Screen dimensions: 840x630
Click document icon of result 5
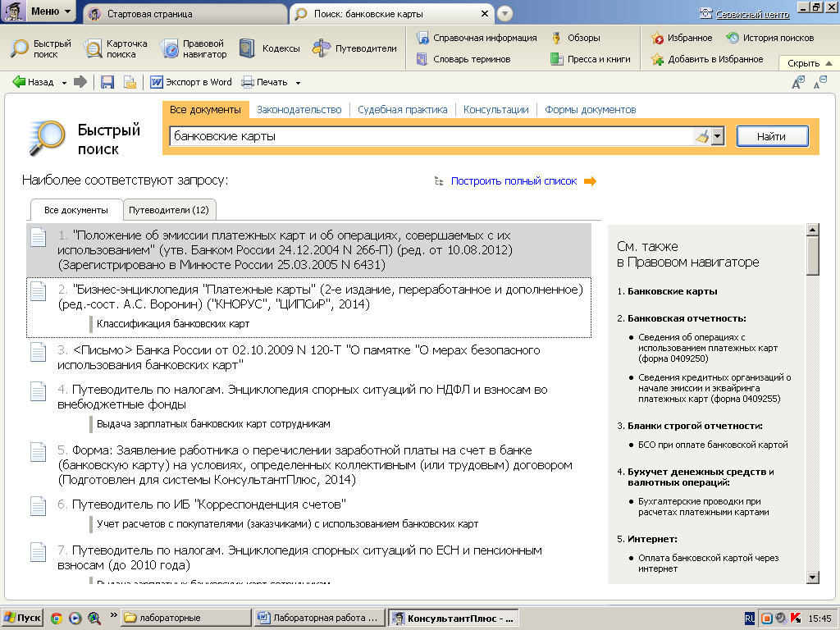point(38,452)
